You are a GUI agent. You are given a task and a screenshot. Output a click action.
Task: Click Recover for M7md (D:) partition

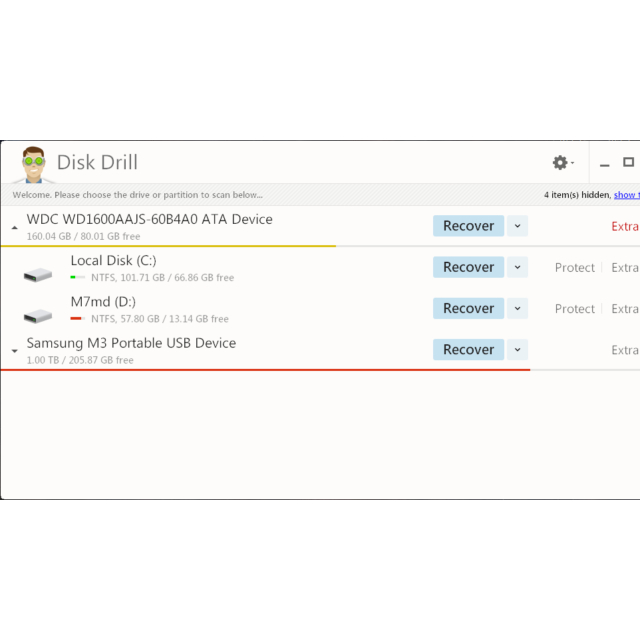tap(468, 308)
